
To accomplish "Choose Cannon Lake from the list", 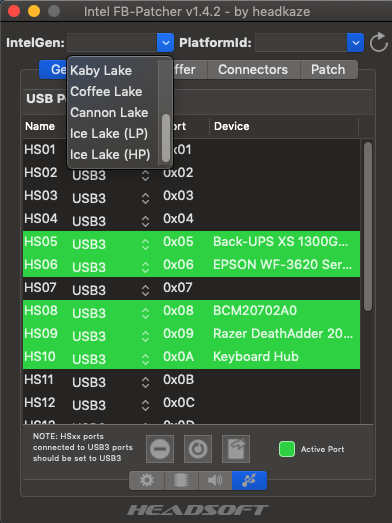I will click(x=109, y=112).
